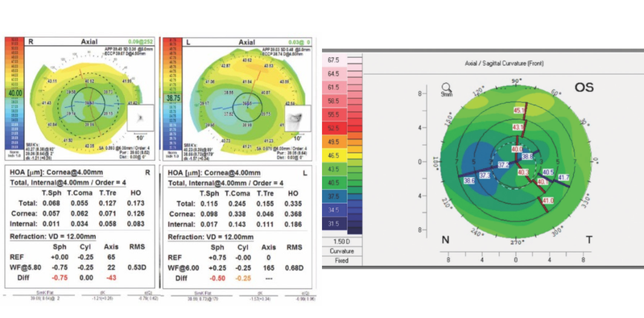Viewport: 644px width, 318px height.
Task: Select the 67.5 color scale swatch
Action: [x=333, y=60]
